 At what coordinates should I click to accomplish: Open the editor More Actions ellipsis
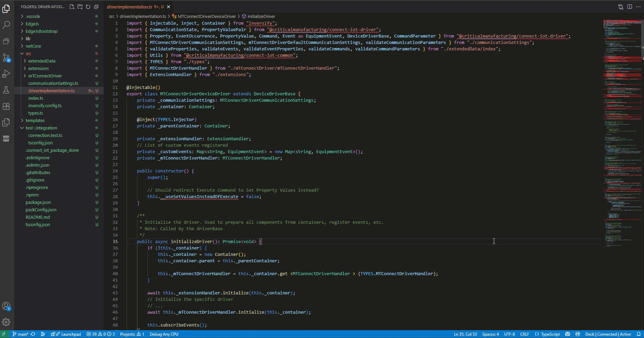(638, 7)
